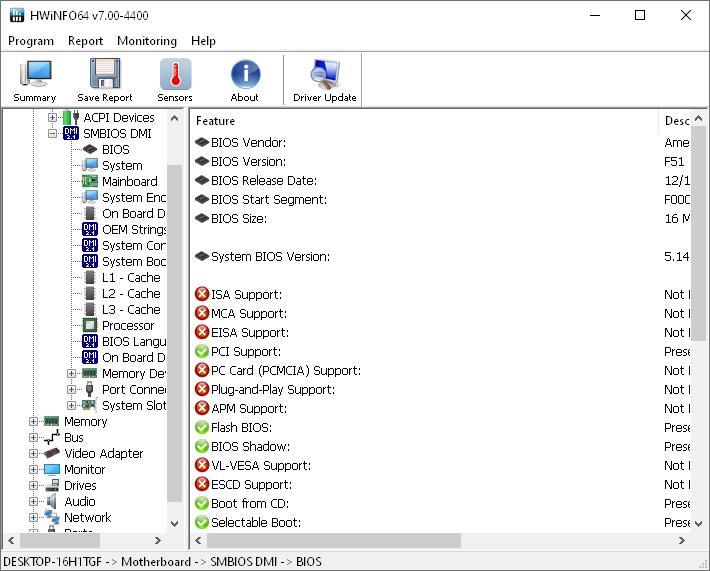
Task: Click the ACPI Devices icon
Action: click(71, 117)
